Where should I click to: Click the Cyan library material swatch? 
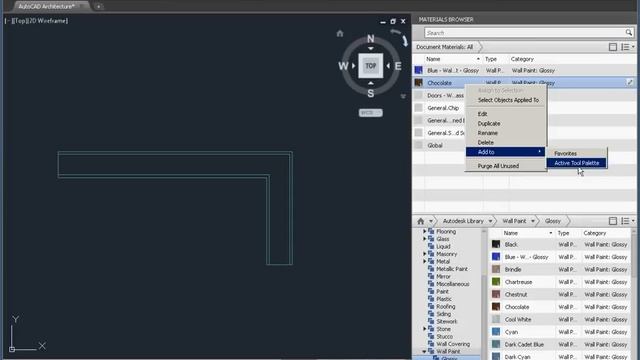(x=496, y=332)
